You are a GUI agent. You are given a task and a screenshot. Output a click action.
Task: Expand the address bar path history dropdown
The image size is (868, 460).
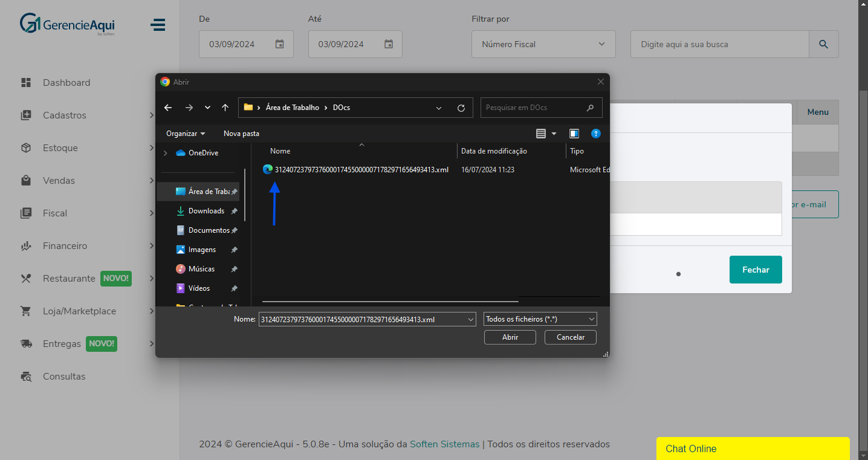click(x=439, y=108)
